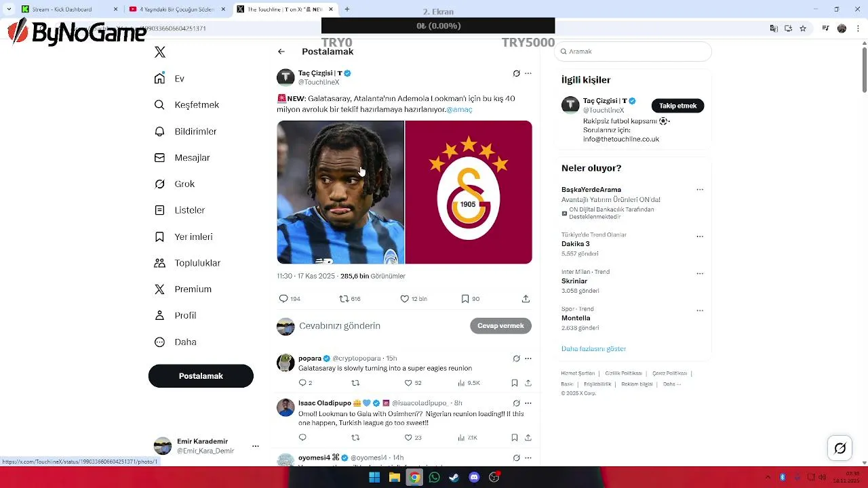
Task: Reply to popara's comment
Action: pos(302,384)
